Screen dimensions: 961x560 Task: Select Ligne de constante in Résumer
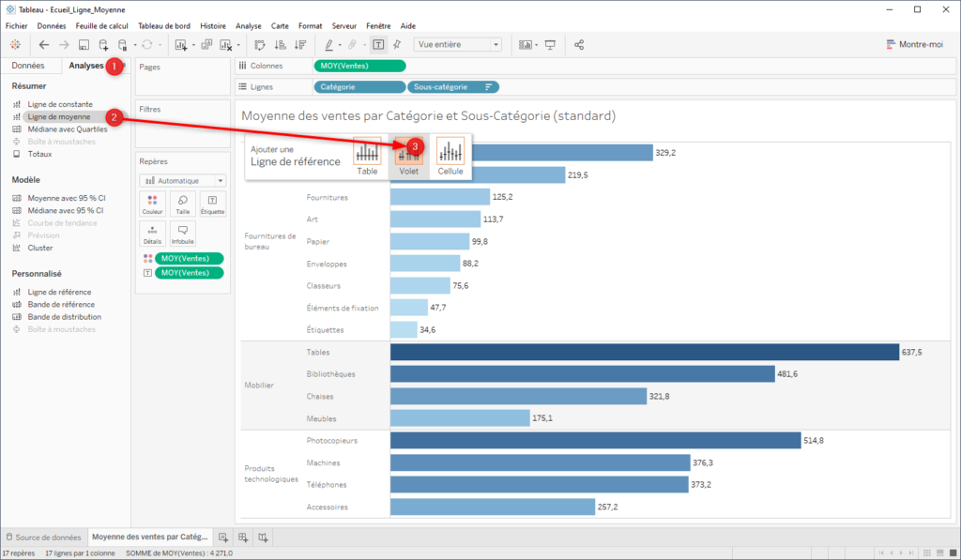pyautogui.click(x=60, y=104)
